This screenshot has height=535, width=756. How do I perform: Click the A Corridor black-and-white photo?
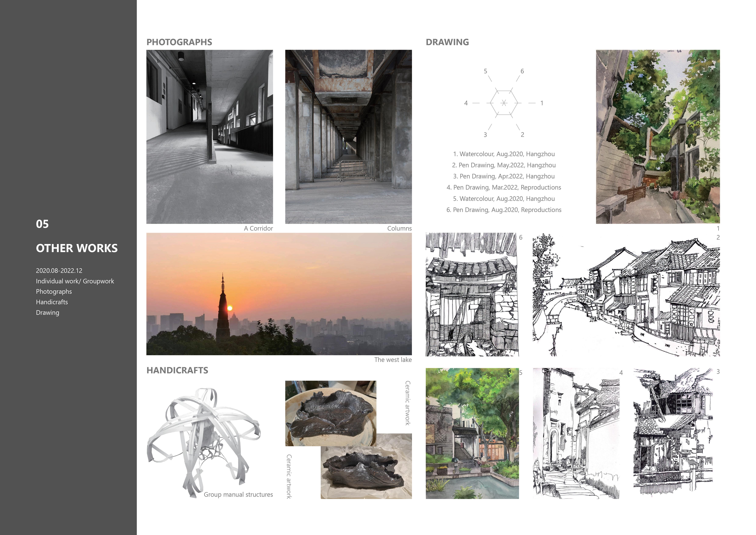point(209,137)
